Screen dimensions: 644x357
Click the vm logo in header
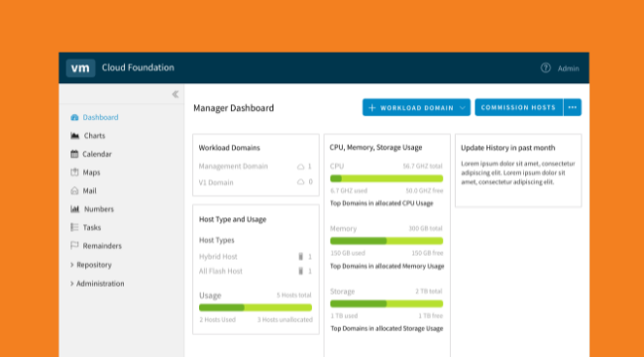(80, 67)
